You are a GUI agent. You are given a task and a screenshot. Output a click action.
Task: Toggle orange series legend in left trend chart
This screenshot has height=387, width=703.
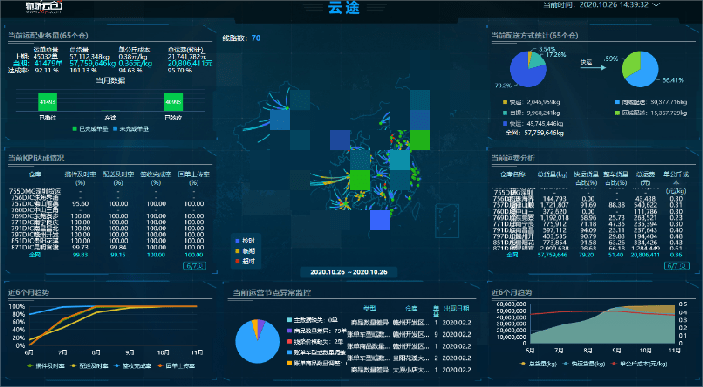[176, 366]
